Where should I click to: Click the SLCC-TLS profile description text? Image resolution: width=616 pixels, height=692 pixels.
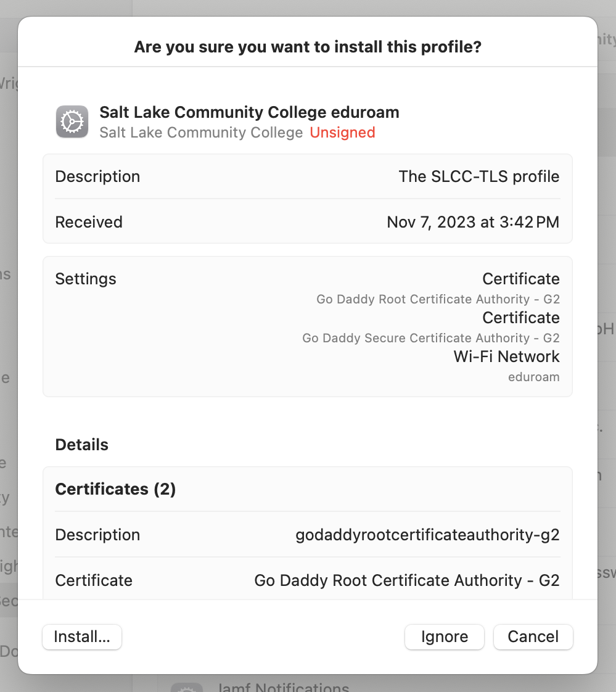pyautogui.click(x=478, y=176)
